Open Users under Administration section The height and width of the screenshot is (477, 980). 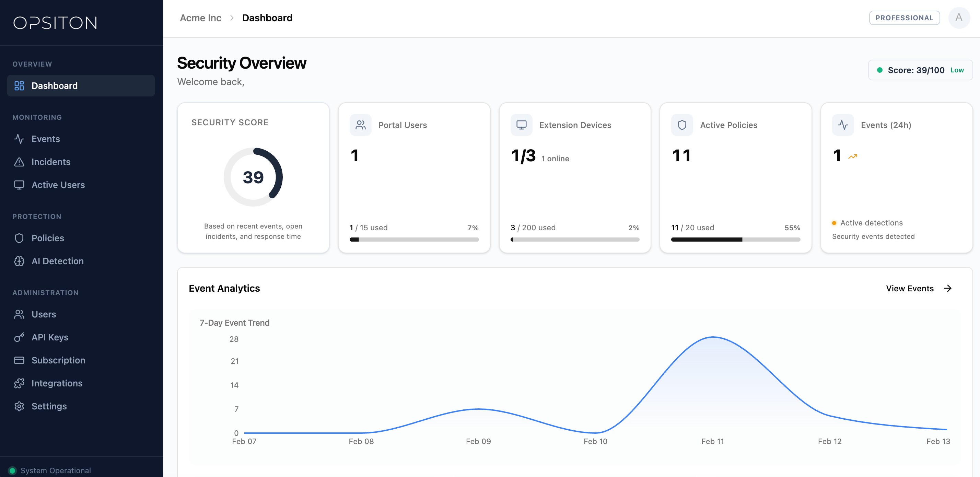43,314
